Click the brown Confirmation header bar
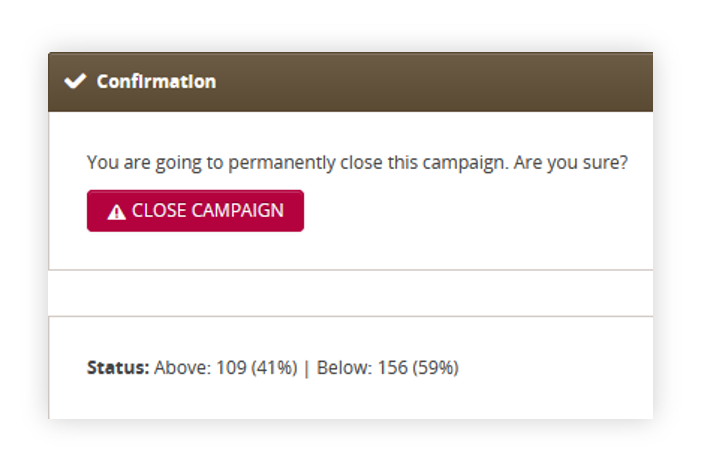 pyautogui.click(x=350, y=82)
